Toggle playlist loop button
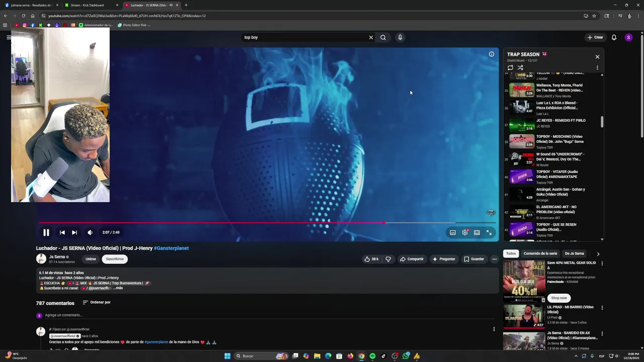This screenshot has width=644, height=362. pyautogui.click(x=510, y=67)
